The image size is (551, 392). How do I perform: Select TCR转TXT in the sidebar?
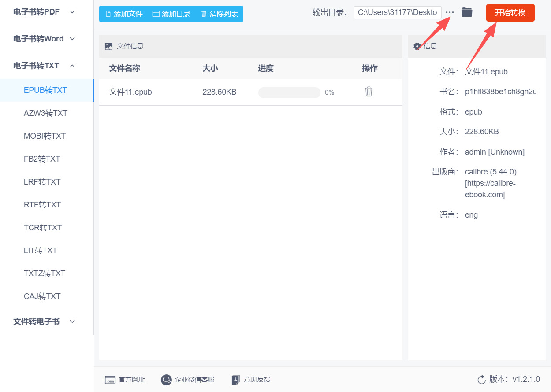click(x=46, y=228)
